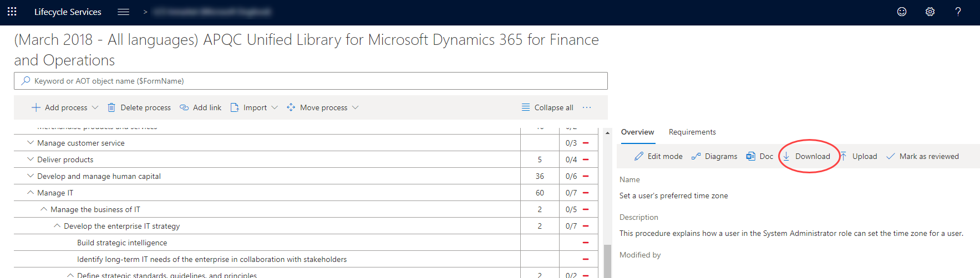Open the more options ellipsis
Screen dimensions: 980x278
pos(587,107)
